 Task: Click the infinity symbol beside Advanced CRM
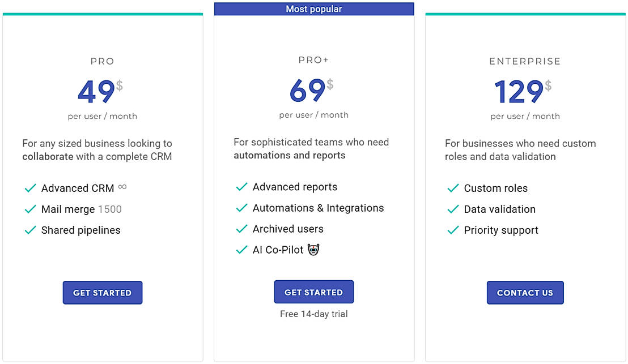pos(122,187)
